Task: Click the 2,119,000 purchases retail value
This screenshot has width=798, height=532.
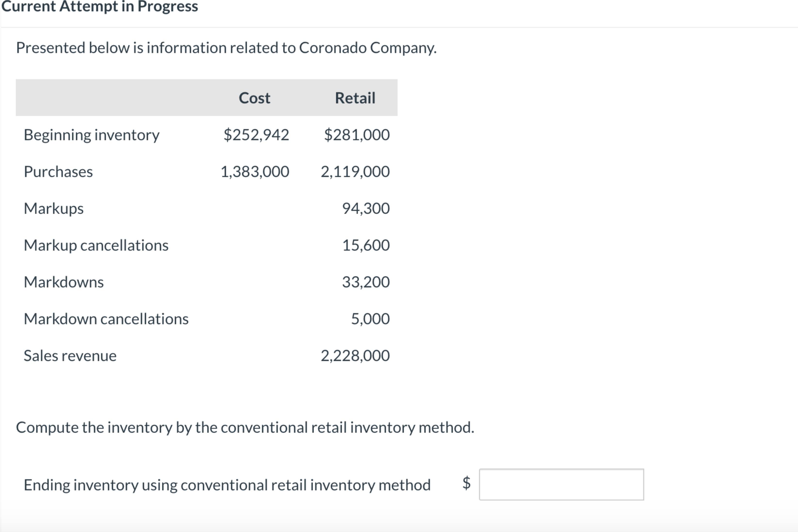Action: tap(355, 172)
